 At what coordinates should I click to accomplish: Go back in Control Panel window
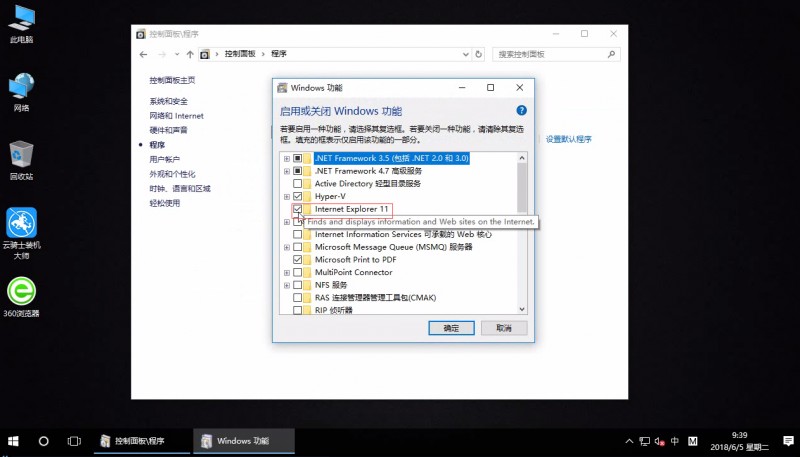click(143, 54)
